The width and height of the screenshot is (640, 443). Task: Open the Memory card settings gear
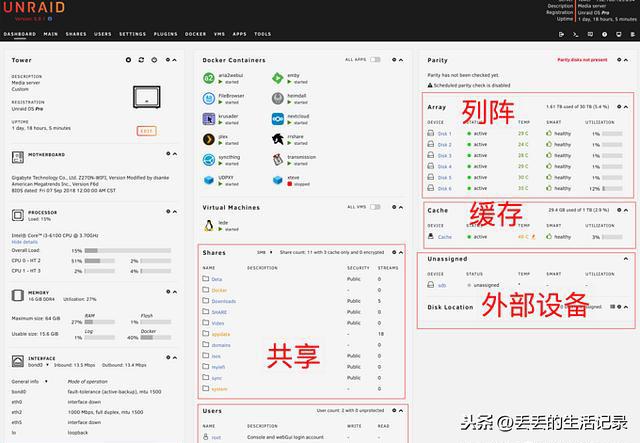point(168,292)
